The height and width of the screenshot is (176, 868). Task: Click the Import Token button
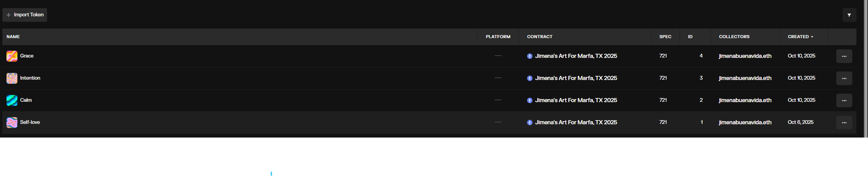pos(25,15)
